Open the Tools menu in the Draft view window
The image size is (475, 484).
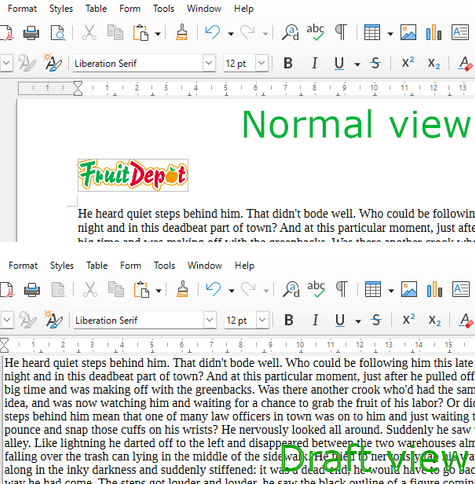click(164, 265)
